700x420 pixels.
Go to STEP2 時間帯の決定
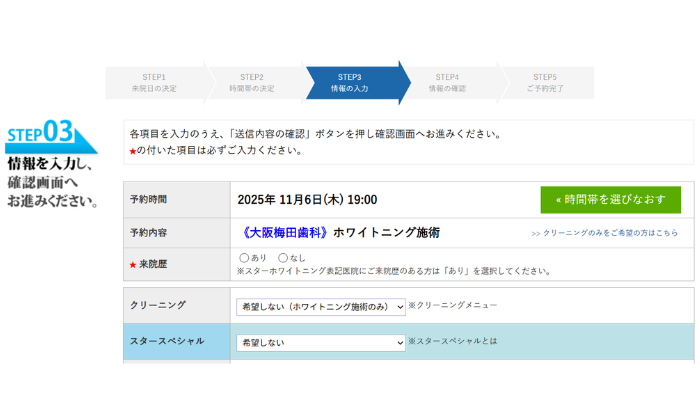click(252, 83)
